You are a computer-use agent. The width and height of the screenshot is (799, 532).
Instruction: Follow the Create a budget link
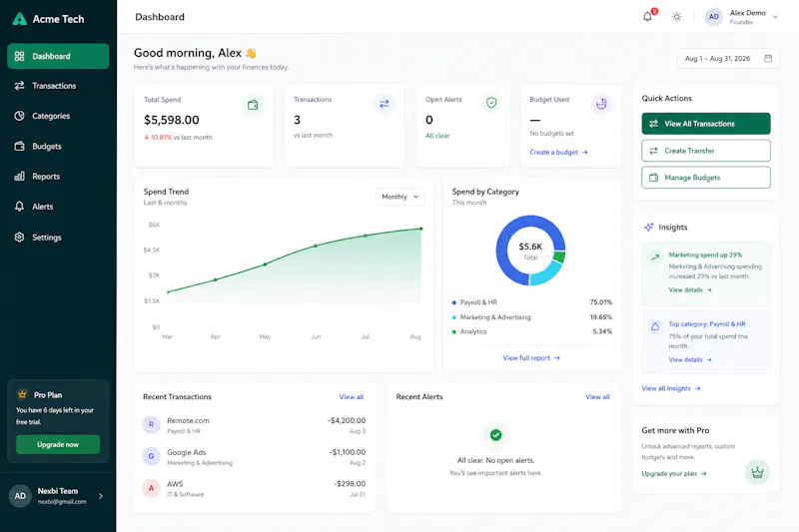click(558, 153)
